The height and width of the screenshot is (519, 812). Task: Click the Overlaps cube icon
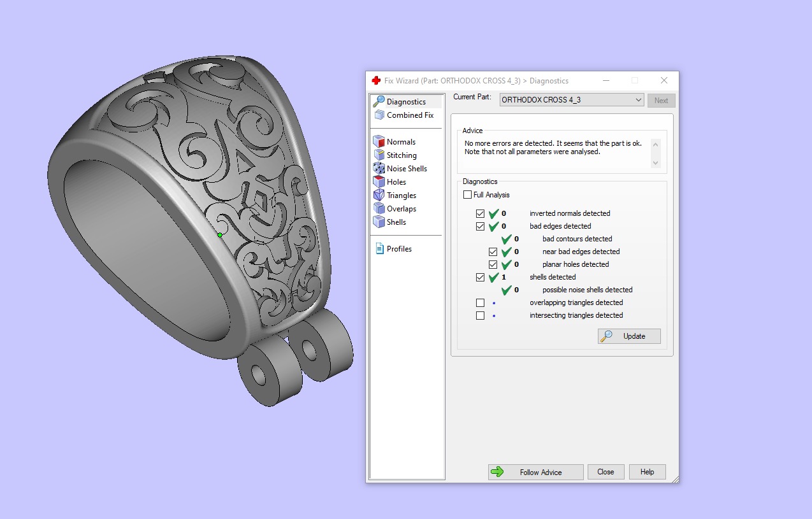pyautogui.click(x=379, y=209)
